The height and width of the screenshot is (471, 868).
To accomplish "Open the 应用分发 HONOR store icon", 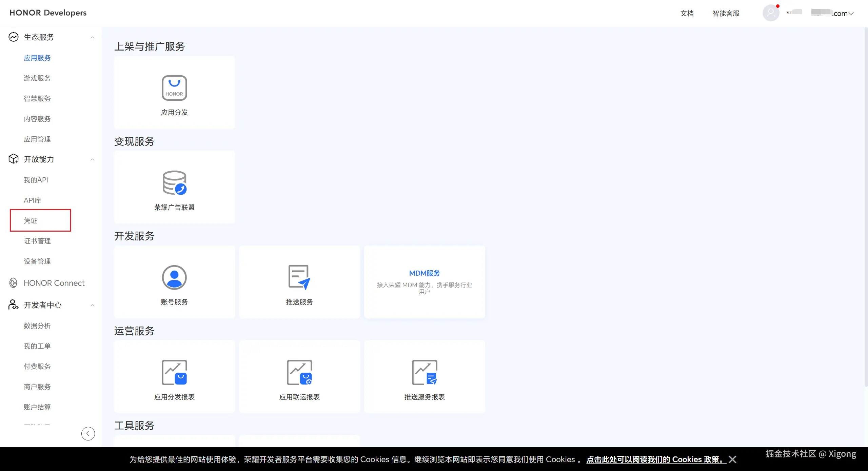I will pyautogui.click(x=174, y=88).
